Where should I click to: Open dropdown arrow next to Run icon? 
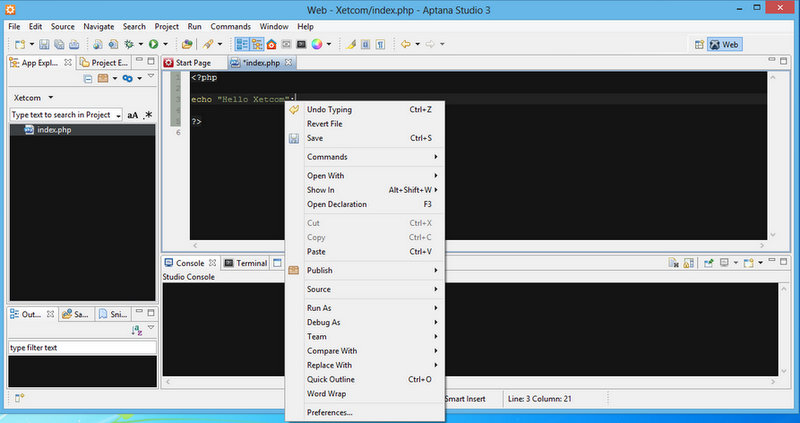(165, 44)
